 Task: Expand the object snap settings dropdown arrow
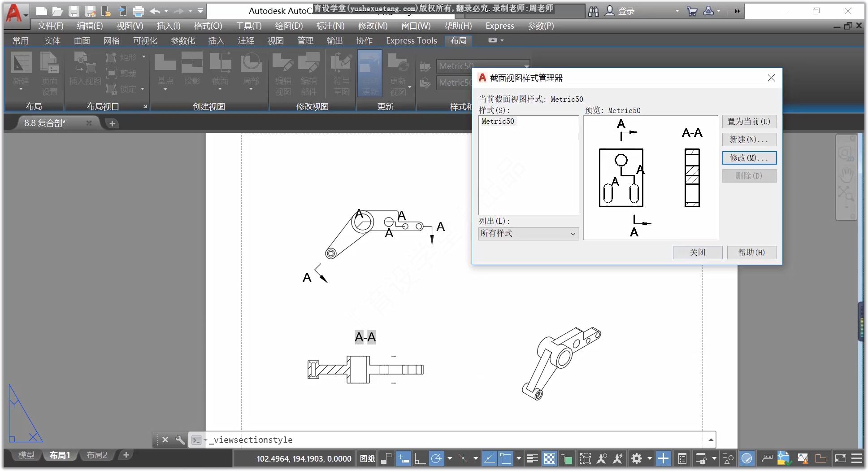[x=519, y=458]
